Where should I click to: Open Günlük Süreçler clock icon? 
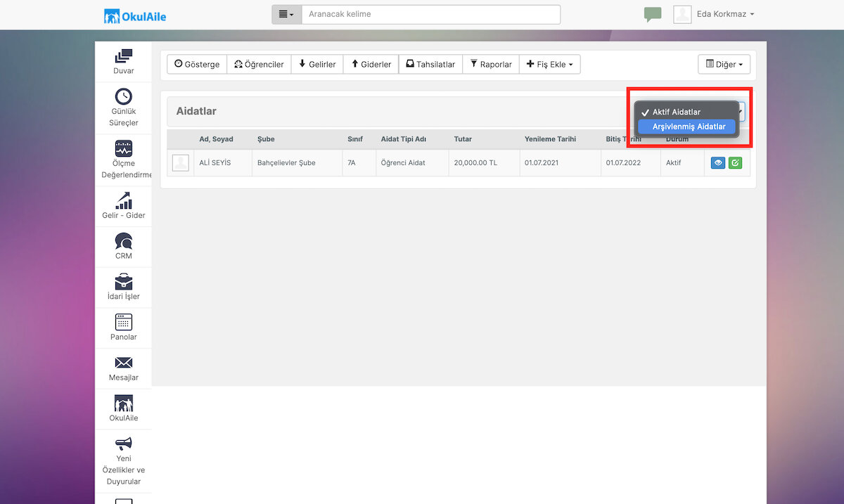[123, 96]
